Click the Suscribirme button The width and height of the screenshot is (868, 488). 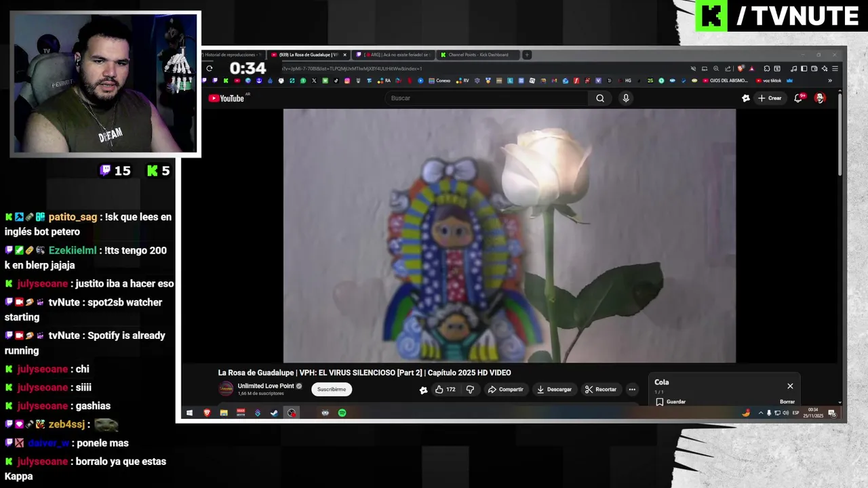(x=332, y=390)
